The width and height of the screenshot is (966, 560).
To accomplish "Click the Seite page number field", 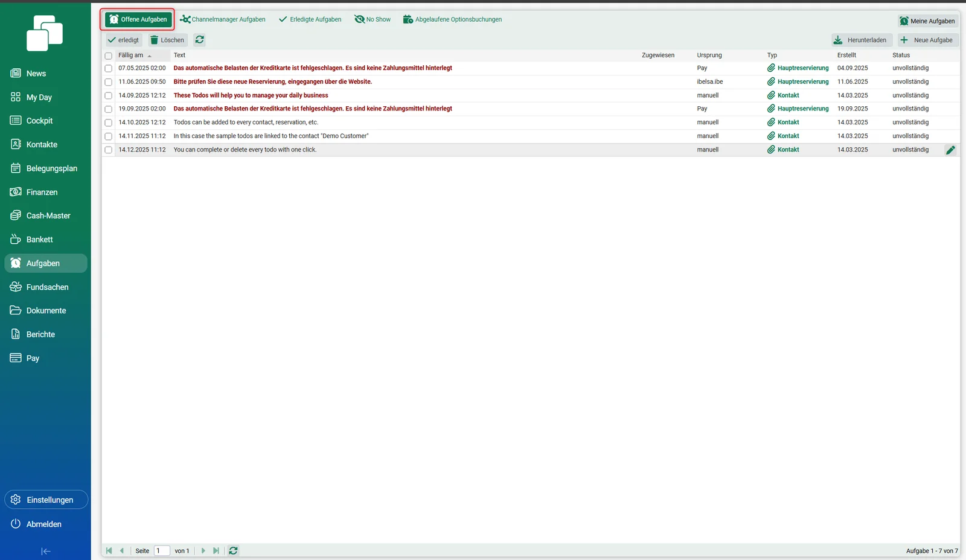I will coord(162,550).
